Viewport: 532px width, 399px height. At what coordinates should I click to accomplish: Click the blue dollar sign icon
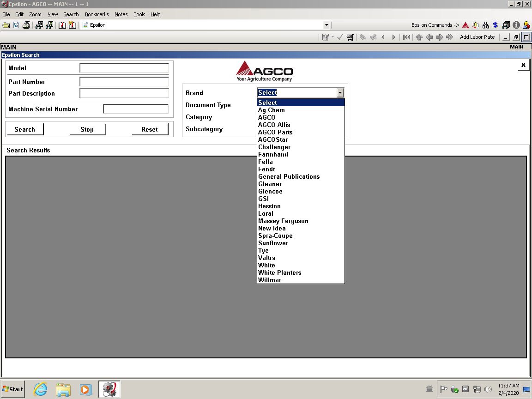[496, 25]
